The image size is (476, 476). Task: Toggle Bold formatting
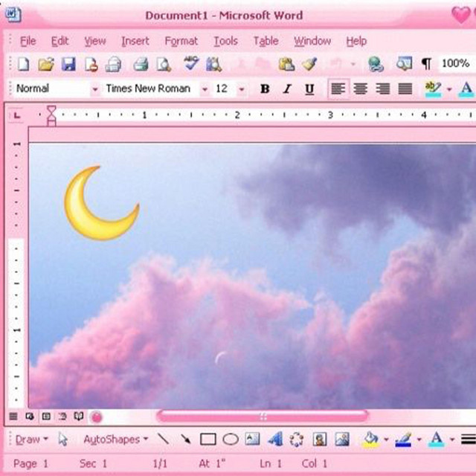tap(265, 89)
